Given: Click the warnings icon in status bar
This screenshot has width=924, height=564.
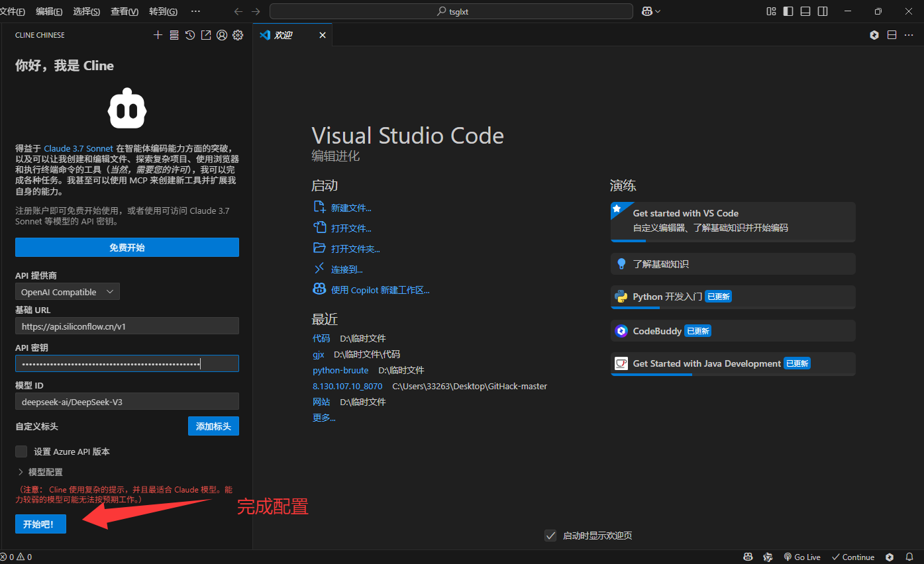Looking at the screenshot, I should [21, 557].
